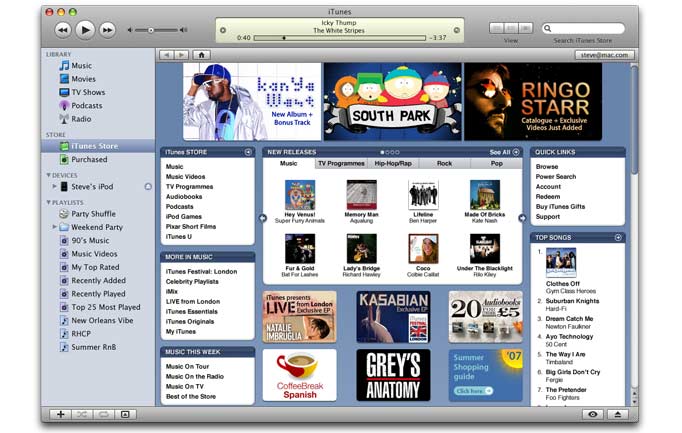This screenshot has height=433, width=682.
Task: Open Music in the Library sidebar
Action: tap(81, 66)
